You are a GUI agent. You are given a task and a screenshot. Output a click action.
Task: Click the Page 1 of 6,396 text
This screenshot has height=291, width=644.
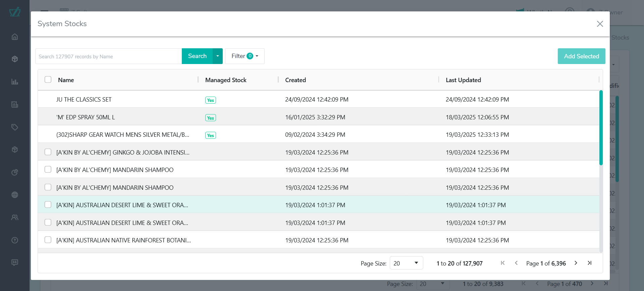(546, 264)
